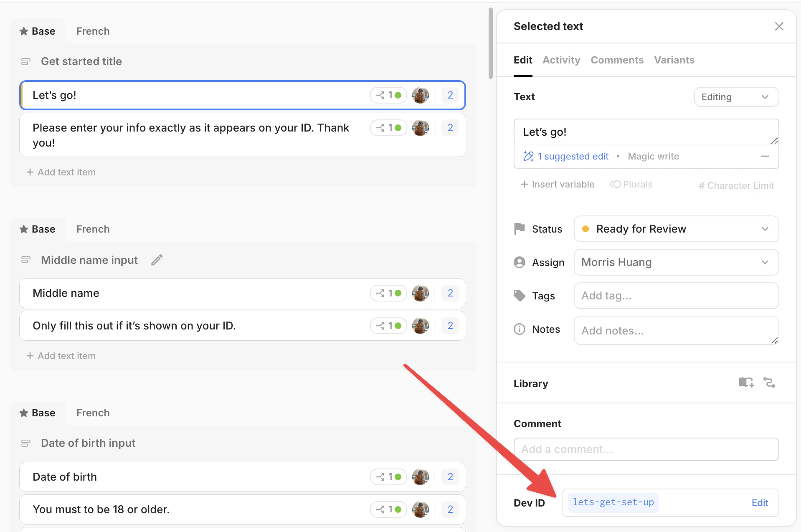Click the variant badge on Only fill this out row
801x532 pixels.
388,326
